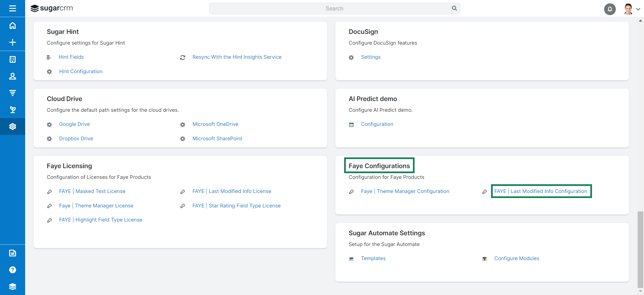Open Configure Modules link
Screen dimensions: 644x295
click(517, 258)
